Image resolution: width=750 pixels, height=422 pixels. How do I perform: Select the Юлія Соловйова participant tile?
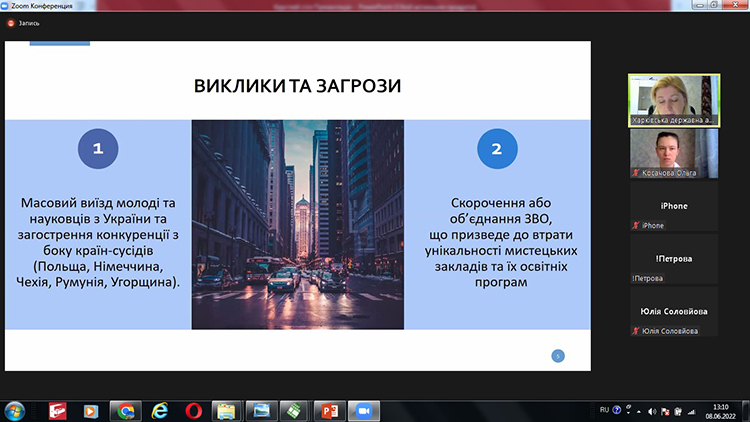pos(674,311)
